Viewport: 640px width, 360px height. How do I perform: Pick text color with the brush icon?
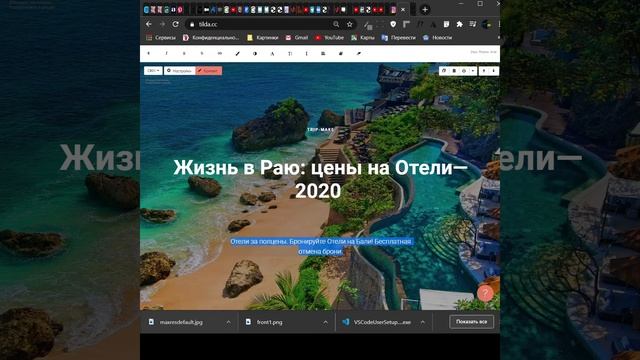(238, 53)
